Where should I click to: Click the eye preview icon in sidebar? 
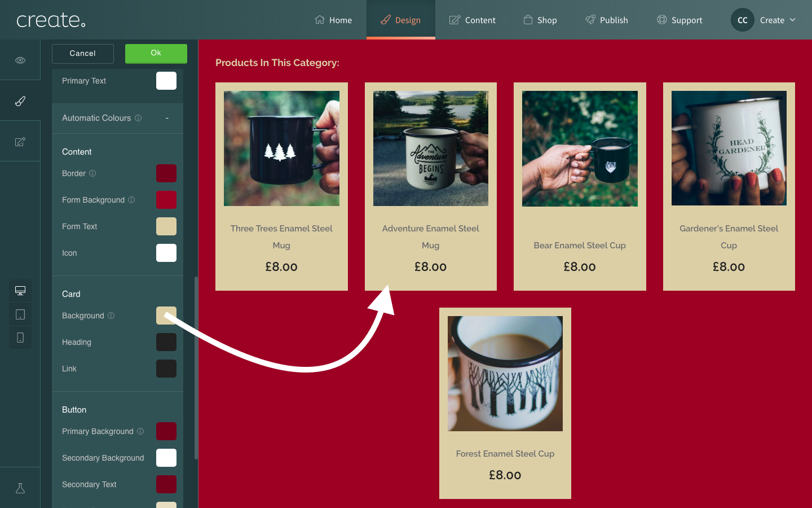point(20,60)
